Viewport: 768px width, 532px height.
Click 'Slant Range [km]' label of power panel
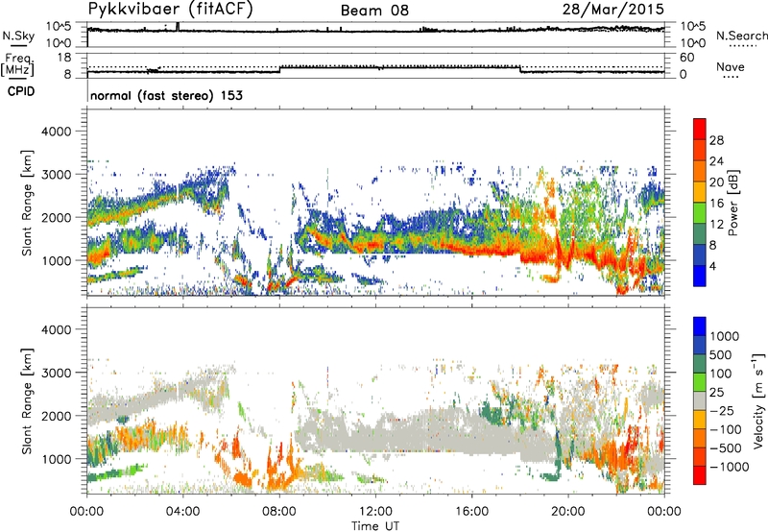(x=28, y=203)
